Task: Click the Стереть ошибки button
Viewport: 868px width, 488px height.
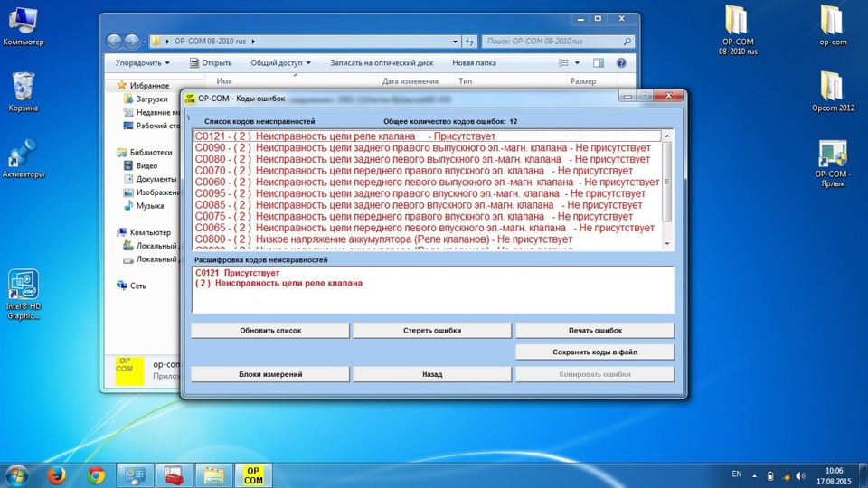Action: tap(432, 331)
